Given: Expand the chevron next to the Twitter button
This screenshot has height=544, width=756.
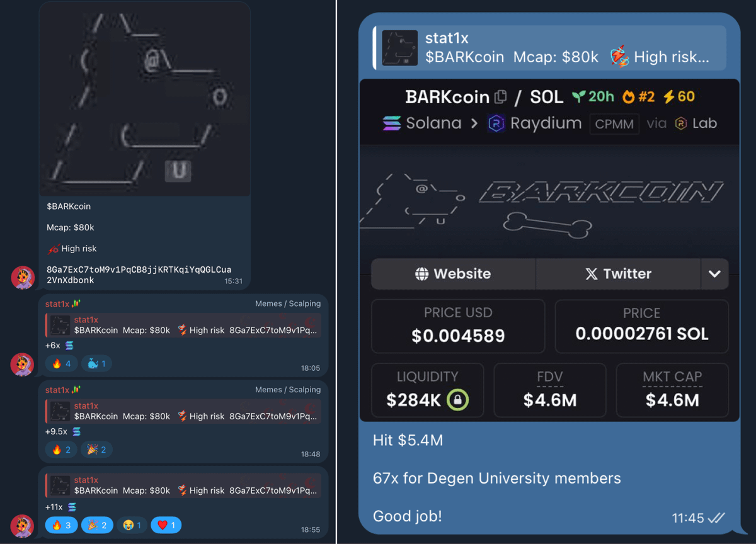Looking at the screenshot, I should tap(715, 273).
